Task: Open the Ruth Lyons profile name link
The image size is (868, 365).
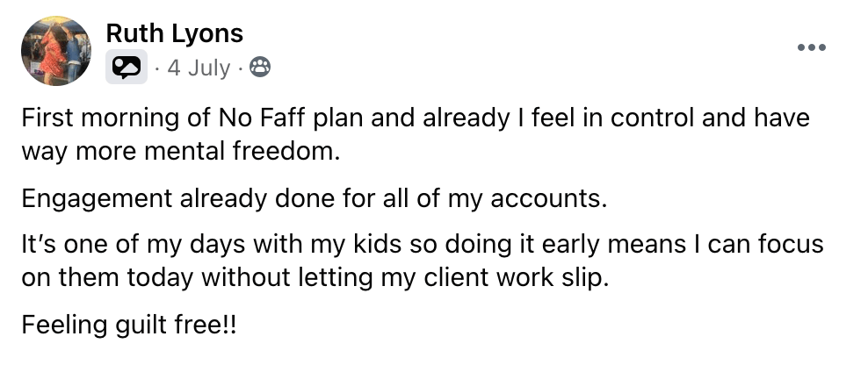Action: (x=174, y=34)
